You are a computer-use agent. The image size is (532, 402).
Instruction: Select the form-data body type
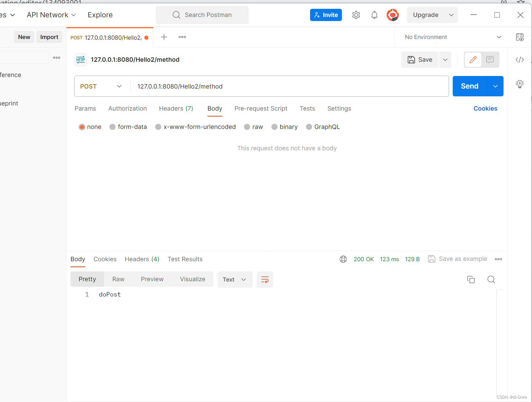[112, 127]
